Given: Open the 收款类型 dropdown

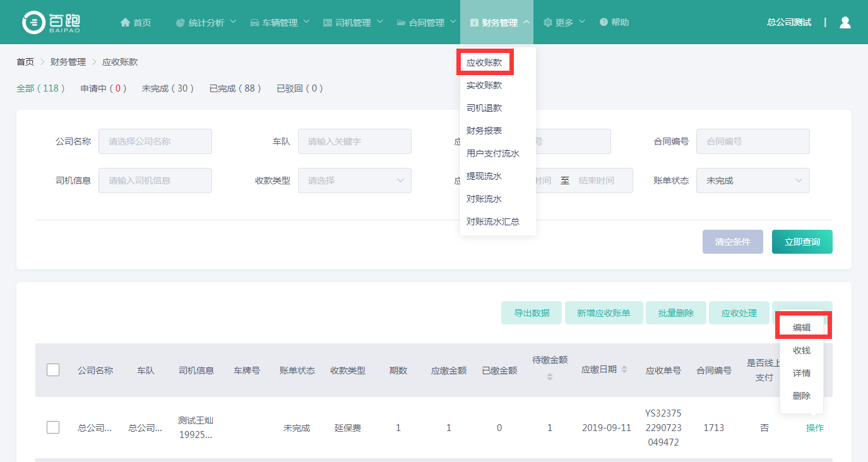Looking at the screenshot, I should 354,181.
